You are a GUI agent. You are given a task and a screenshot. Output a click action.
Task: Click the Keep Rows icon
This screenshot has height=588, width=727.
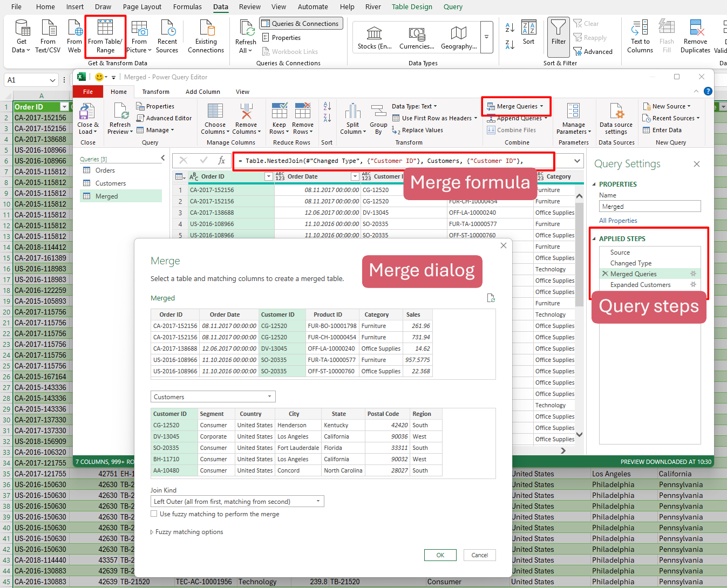tap(279, 112)
